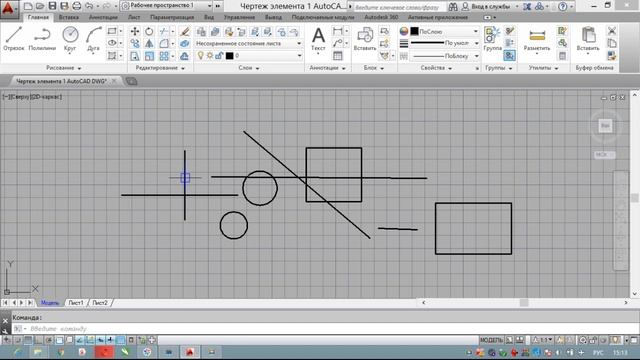
Task: Click the Cut scissors icon in Буфер обмена
Action: (611, 31)
